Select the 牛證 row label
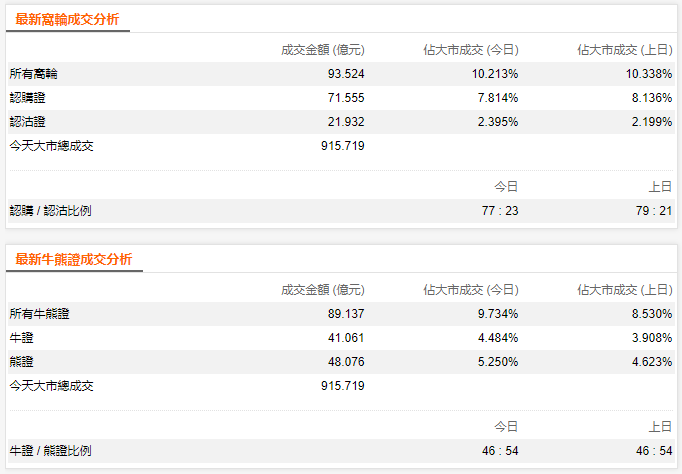The width and height of the screenshot is (682, 474). coord(21,338)
